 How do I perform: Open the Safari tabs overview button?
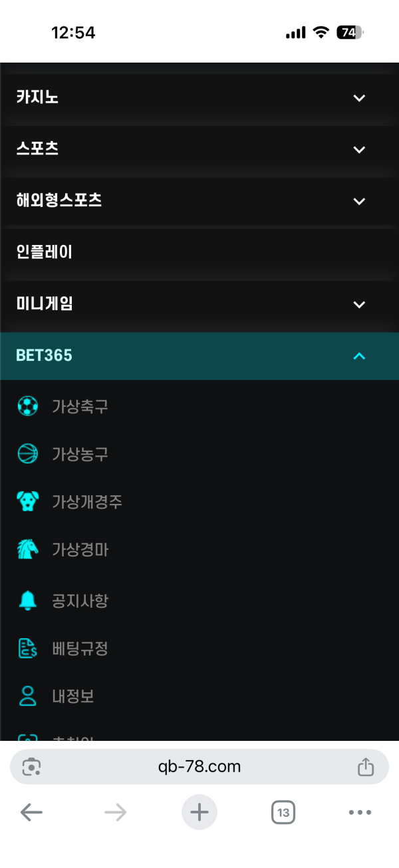[283, 812]
